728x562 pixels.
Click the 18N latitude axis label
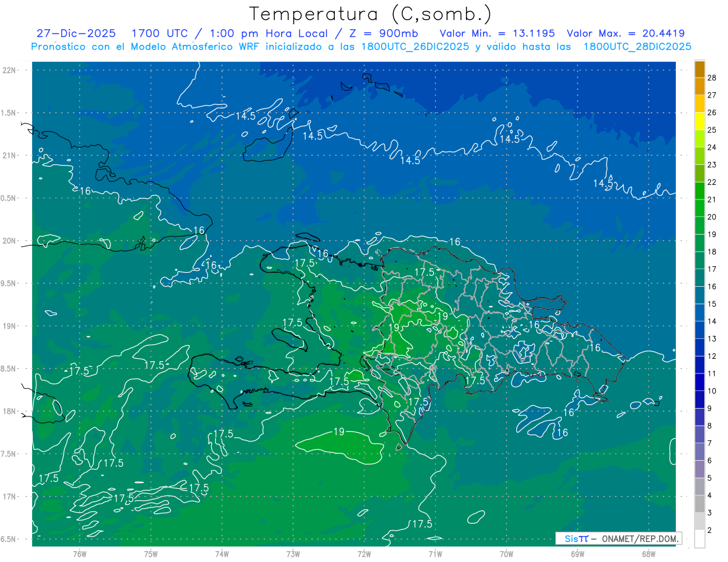point(10,411)
